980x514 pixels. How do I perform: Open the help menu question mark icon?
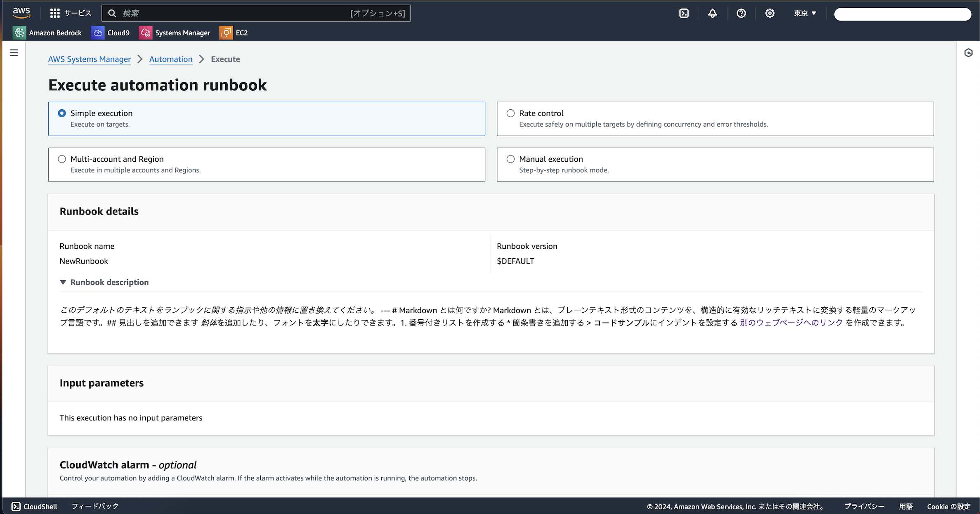[x=741, y=13]
